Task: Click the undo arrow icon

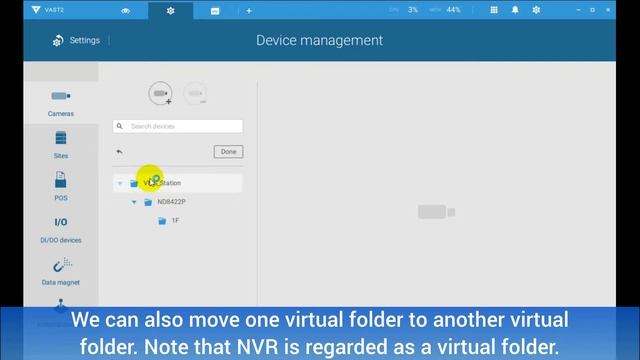Action: click(x=120, y=152)
